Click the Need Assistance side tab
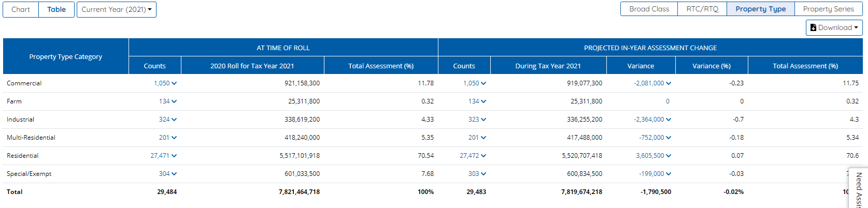 (858, 188)
